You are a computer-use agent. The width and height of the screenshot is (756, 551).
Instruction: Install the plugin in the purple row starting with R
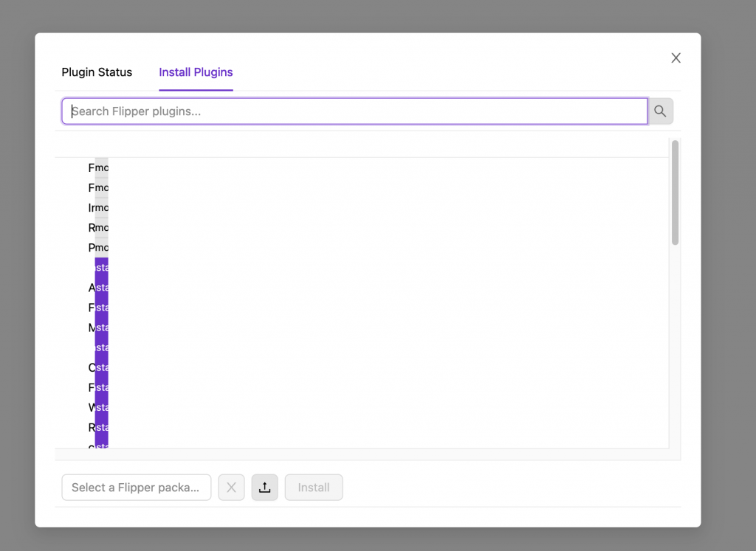tap(102, 427)
